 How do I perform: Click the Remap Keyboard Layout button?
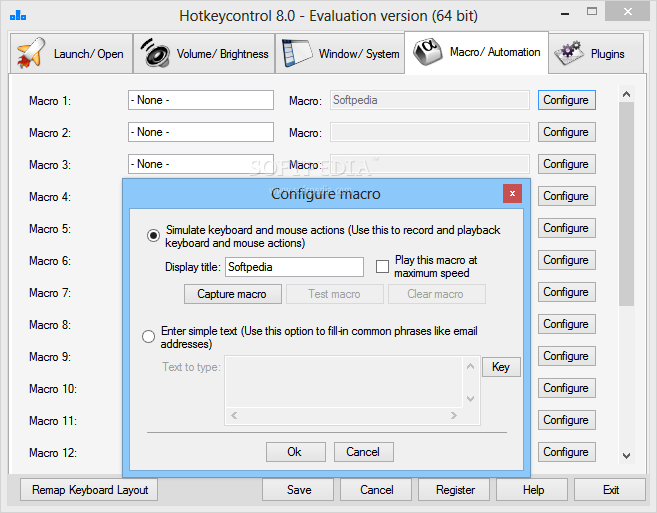pyautogui.click(x=89, y=490)
